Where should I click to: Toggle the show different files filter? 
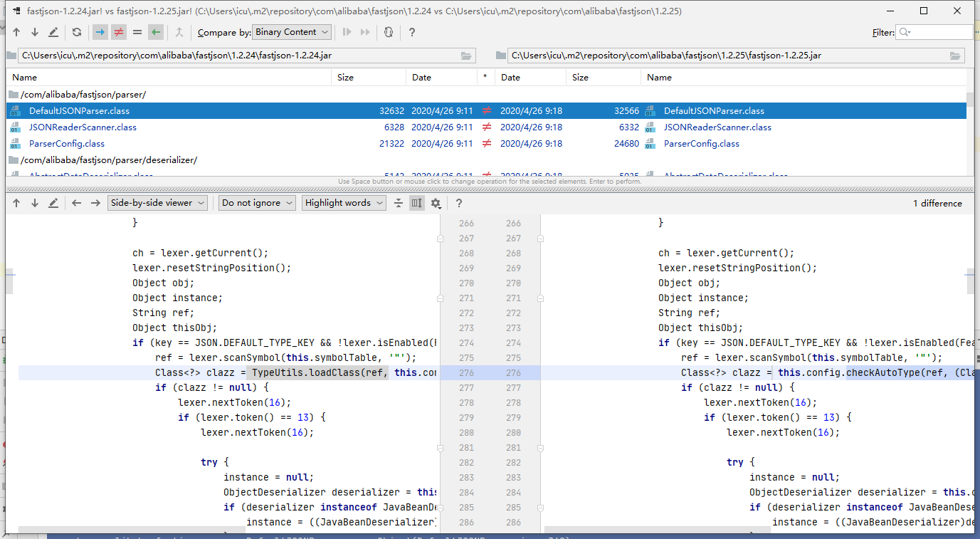point(119,32)
